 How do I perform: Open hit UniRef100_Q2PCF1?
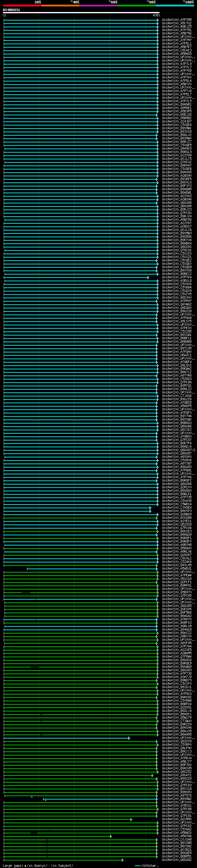point(177,582)
